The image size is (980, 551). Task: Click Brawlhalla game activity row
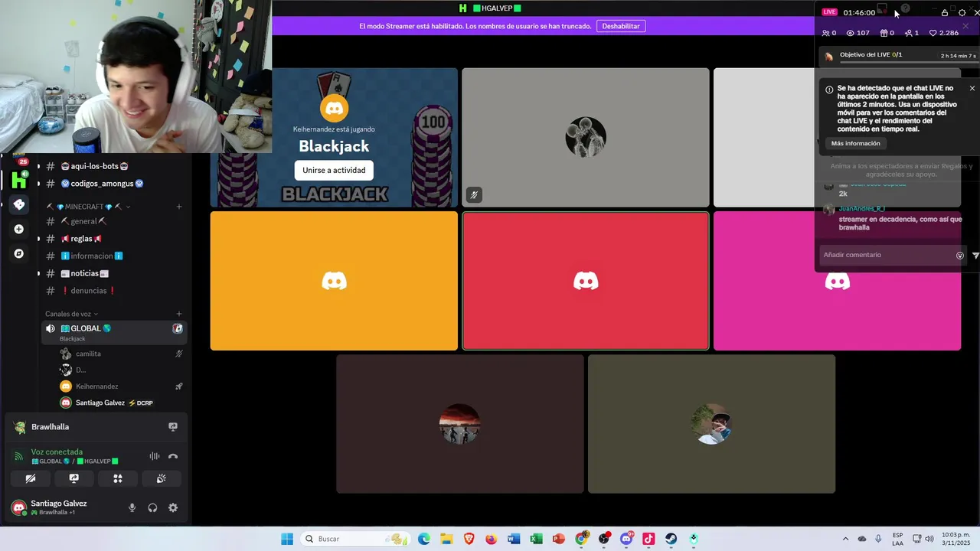click(96, 427)
